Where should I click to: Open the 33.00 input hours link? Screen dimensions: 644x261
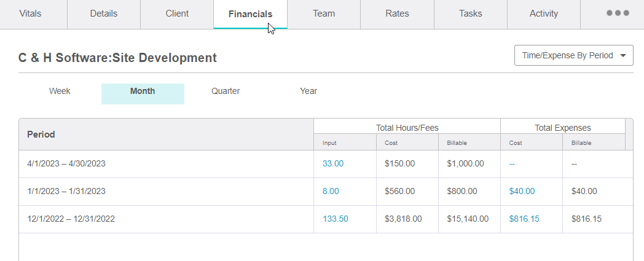click(x=333, y=164)
